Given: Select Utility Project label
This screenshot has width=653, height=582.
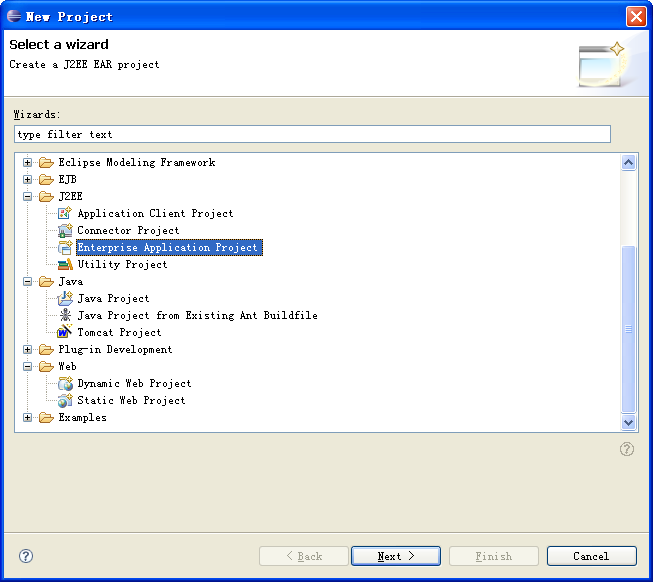Looking at the screenshot, I should 122,264.
